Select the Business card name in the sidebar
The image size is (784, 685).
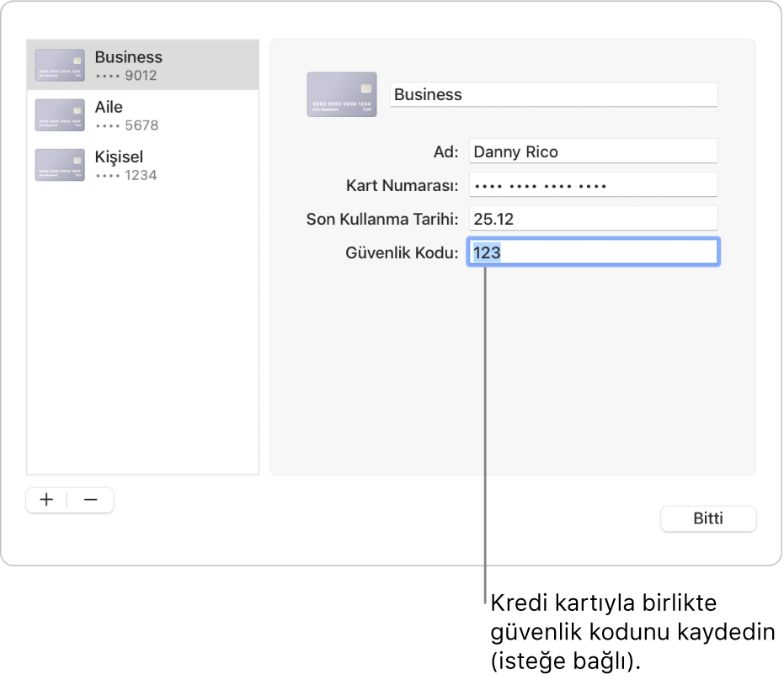[128, 57]
